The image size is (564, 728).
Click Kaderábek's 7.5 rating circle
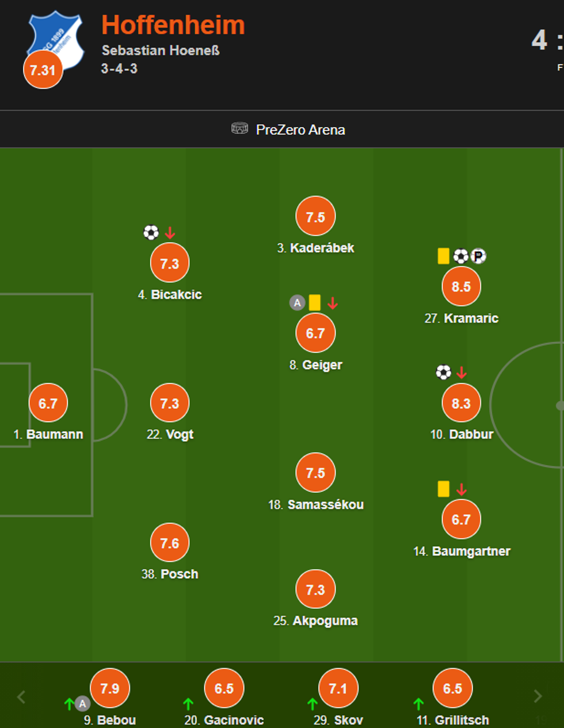click(315, 217)
